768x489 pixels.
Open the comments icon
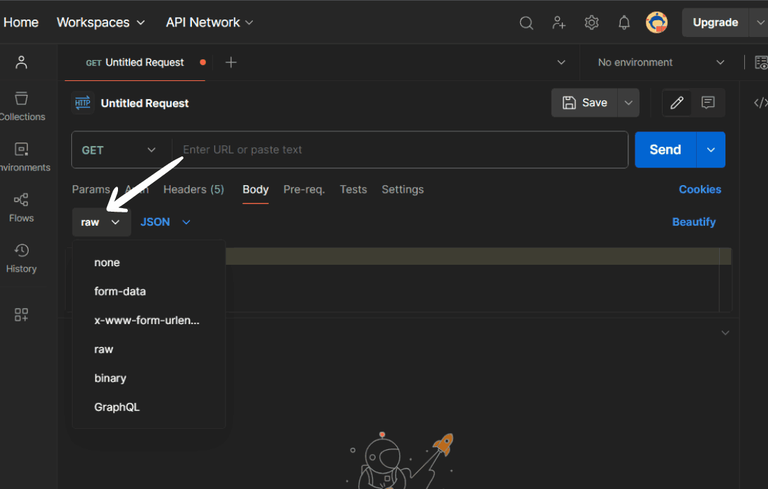[708, 102]
